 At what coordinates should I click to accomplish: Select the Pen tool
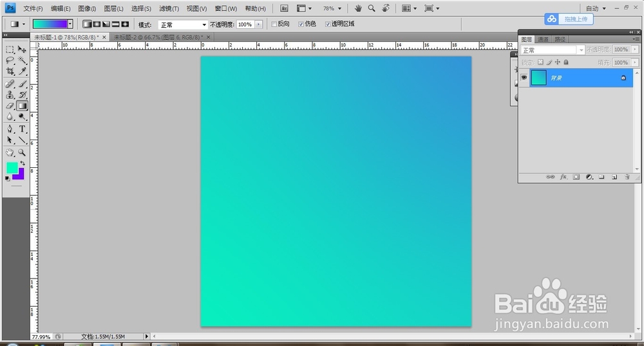click(x=10, y=129)
